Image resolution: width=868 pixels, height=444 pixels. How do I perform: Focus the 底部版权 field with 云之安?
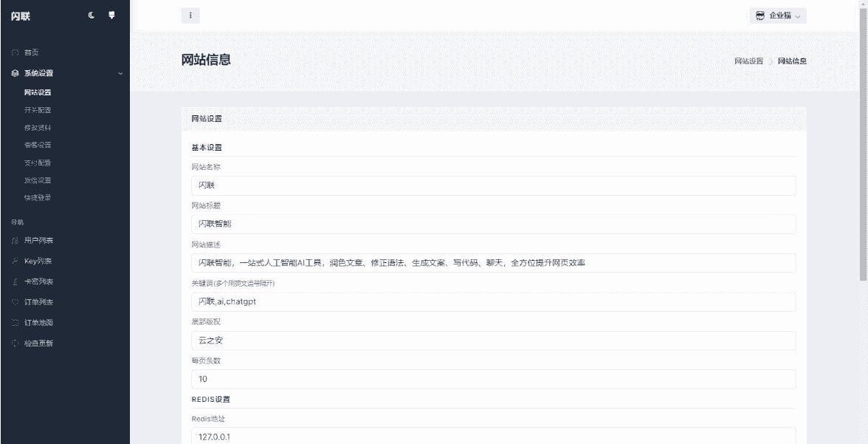[x=494, y=341]
